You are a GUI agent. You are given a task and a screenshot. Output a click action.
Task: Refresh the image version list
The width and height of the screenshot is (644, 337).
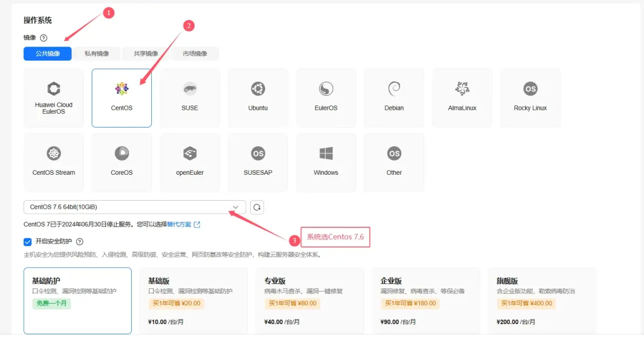[x=257, y=207]
